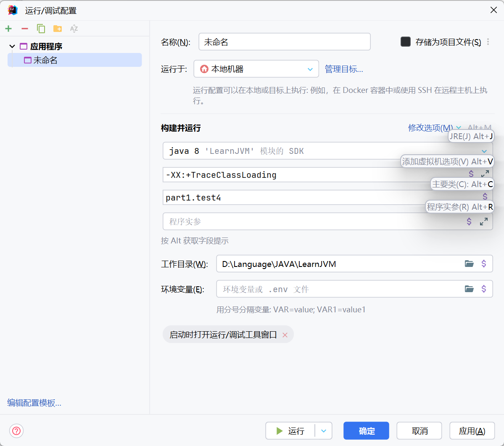Open the run button dropdown arrow

coord(323,430)
